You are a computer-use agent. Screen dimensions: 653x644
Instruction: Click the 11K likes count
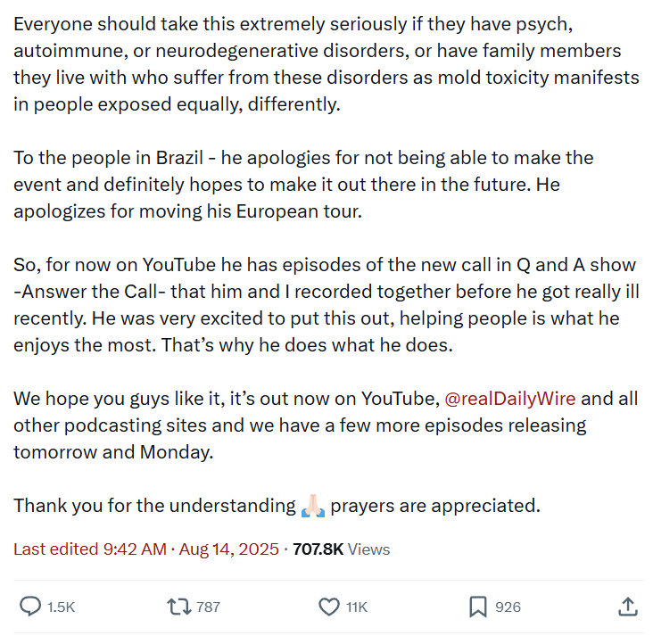tap(357, 607)
